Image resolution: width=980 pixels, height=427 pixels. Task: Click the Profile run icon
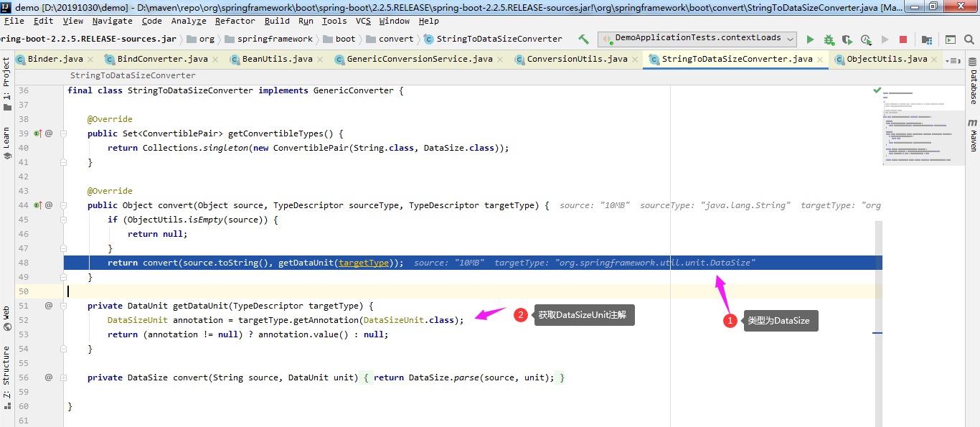(x=866, y=39)
